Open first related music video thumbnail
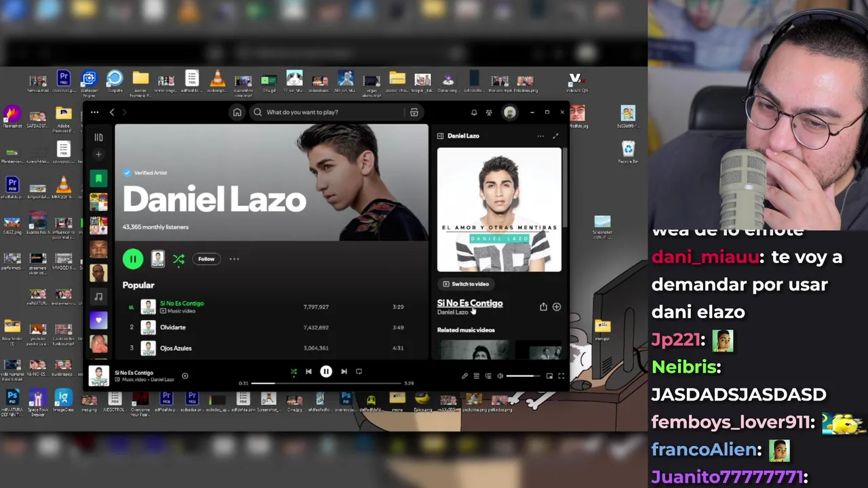This screenshot has height=488, width=868. tap(473, 350)
